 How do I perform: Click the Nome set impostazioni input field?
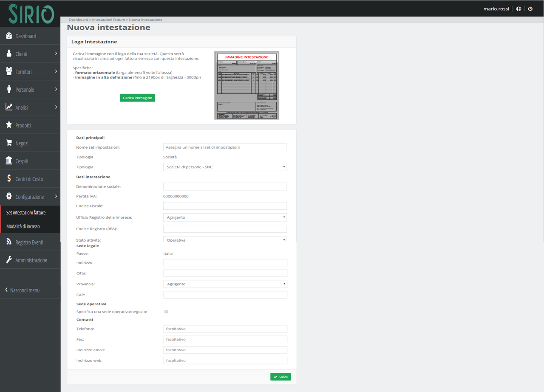coord(225,147)
